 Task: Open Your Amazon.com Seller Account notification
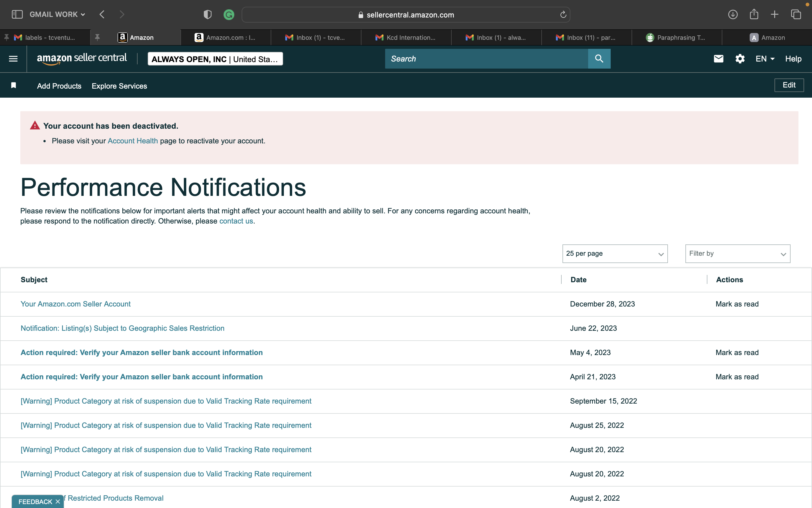76,304
